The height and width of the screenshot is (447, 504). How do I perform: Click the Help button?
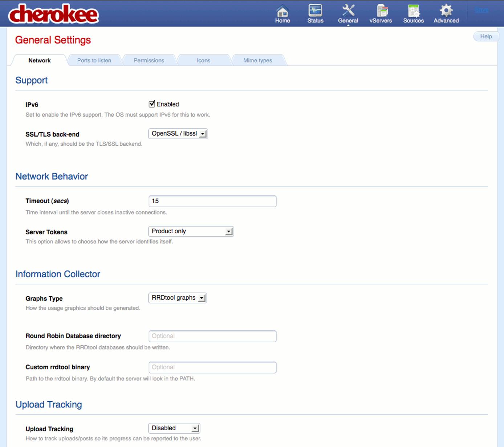[x=486, y=36]
